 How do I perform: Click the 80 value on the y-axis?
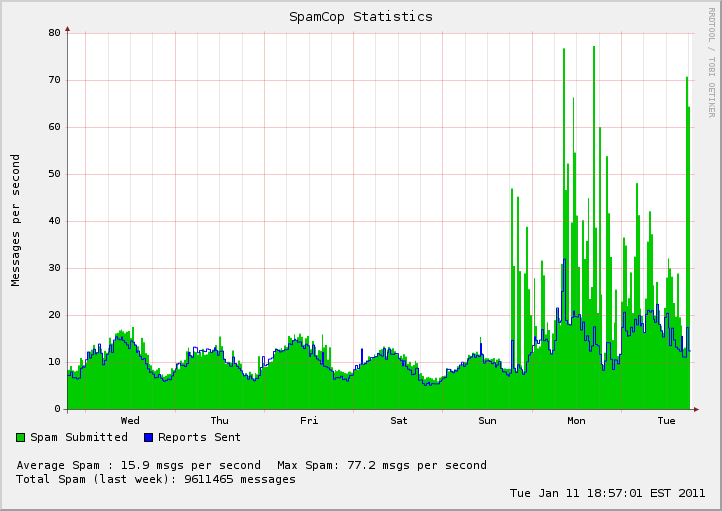(x=54, y=33)
